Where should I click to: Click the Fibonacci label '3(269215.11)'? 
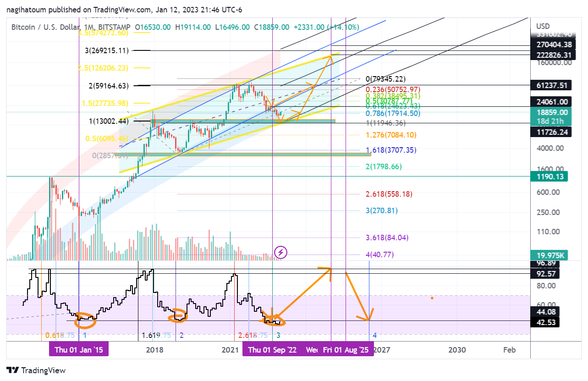(107, 50)
